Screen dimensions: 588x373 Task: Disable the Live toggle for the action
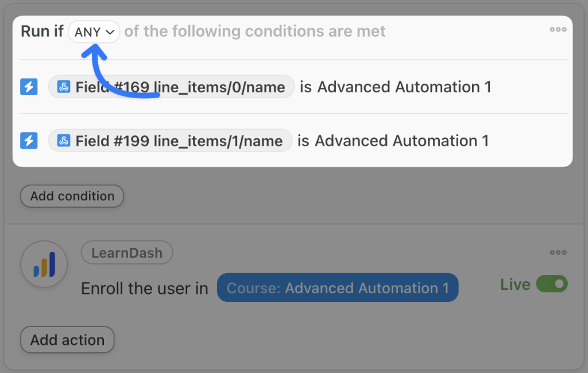(x=552, y=284)
